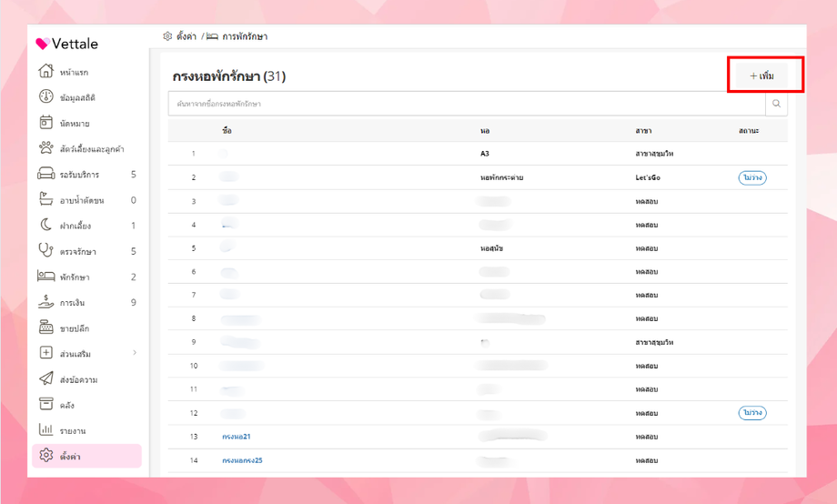Open the กรงหอ21 link
The height and width of the screenshot is (504, 837).
pos(236,437)
